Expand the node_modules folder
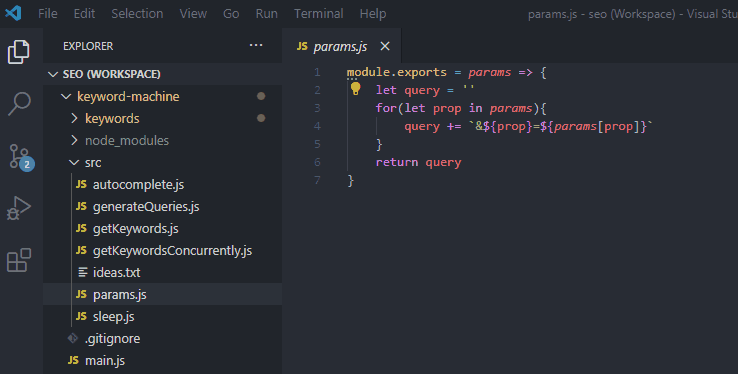Viewport: 738px width, 374px height. 74,140
